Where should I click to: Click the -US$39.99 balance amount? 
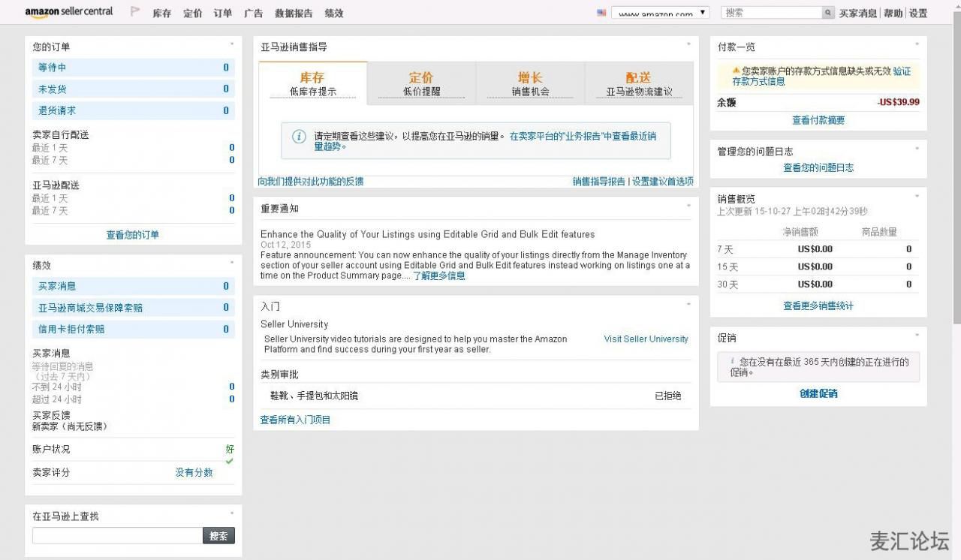[898, 102]
